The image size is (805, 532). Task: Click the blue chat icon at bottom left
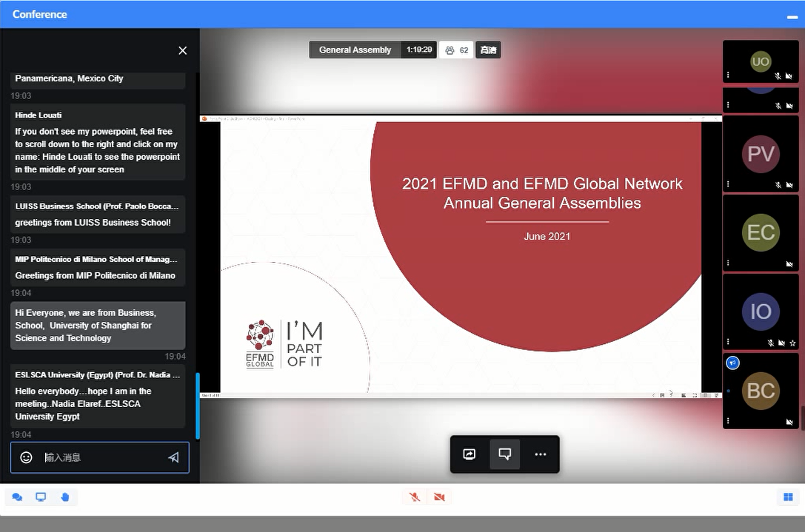tap(17, 497)
